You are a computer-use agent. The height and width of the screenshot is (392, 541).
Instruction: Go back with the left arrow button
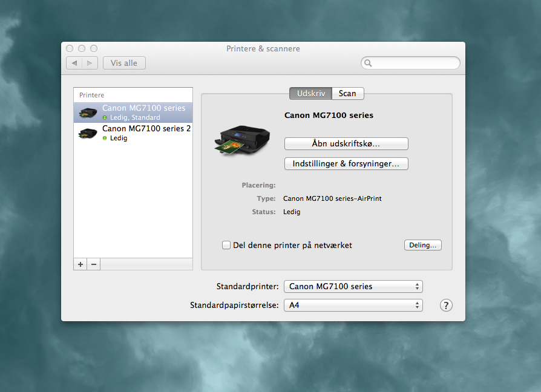74,63
